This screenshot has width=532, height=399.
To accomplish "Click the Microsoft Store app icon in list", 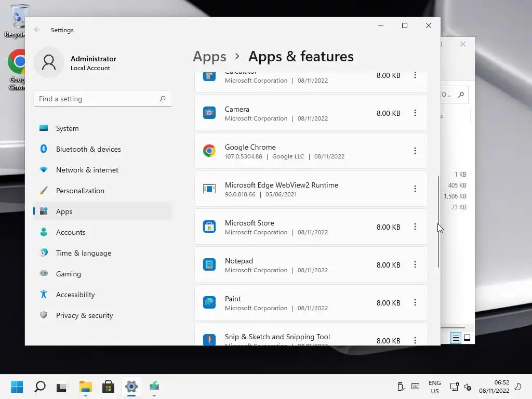I will tap(209, 227).
